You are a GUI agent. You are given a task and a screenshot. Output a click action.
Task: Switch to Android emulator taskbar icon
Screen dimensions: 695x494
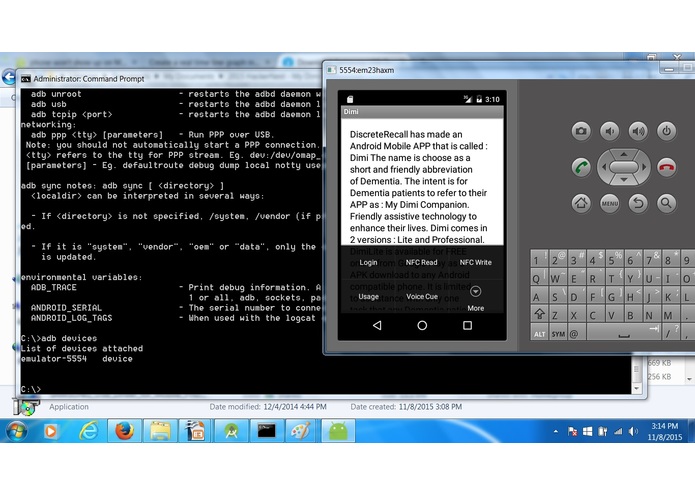click(338, 431)
